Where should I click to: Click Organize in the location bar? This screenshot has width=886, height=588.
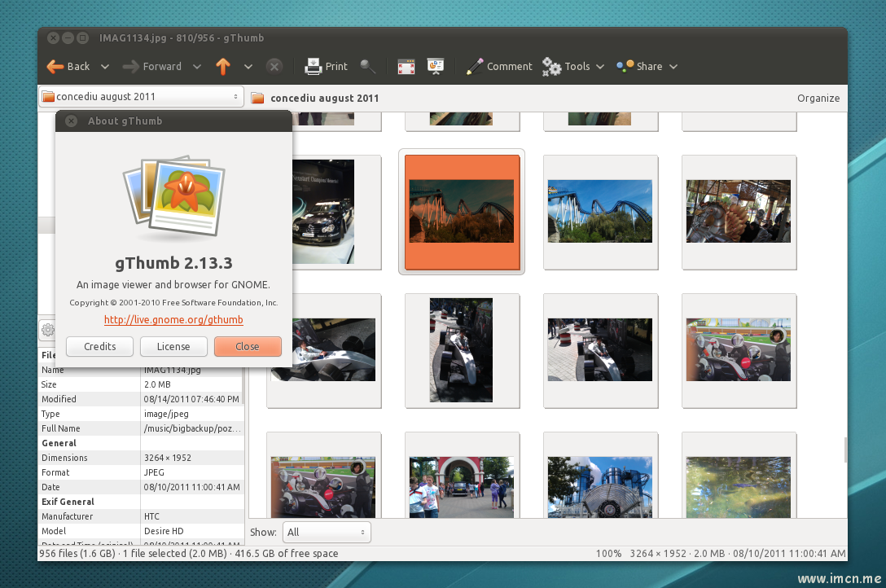coord(818,98)
